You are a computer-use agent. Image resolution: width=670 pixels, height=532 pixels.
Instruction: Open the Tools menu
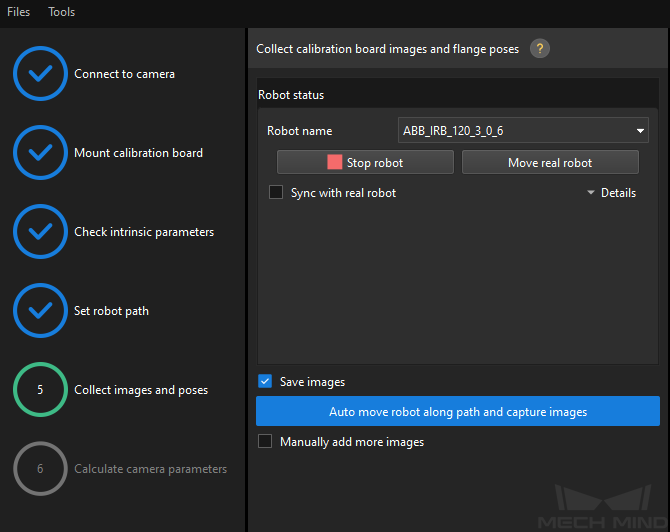[x=62, y=12]
